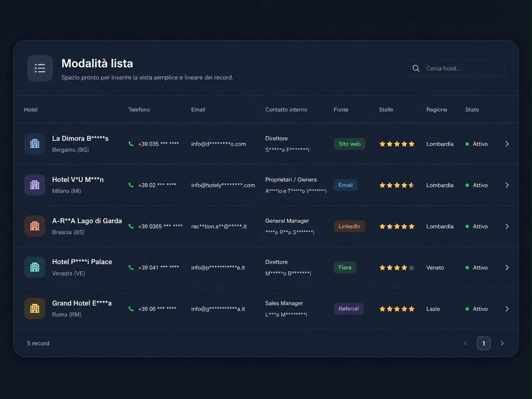Expand the A-R**A Lago di Garda row chevron
This screenshot has width=532, height=399.
click(x=507, y=226)
